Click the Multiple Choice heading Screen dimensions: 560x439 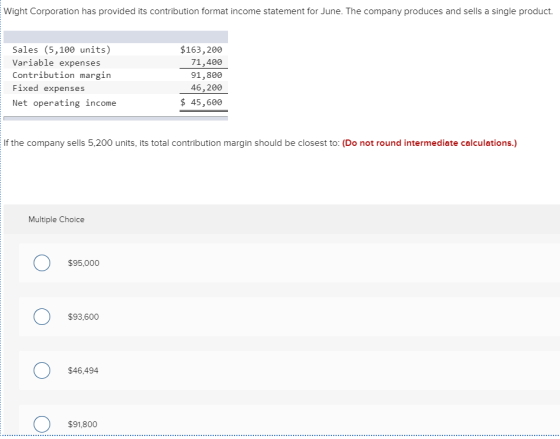[56, 219]
